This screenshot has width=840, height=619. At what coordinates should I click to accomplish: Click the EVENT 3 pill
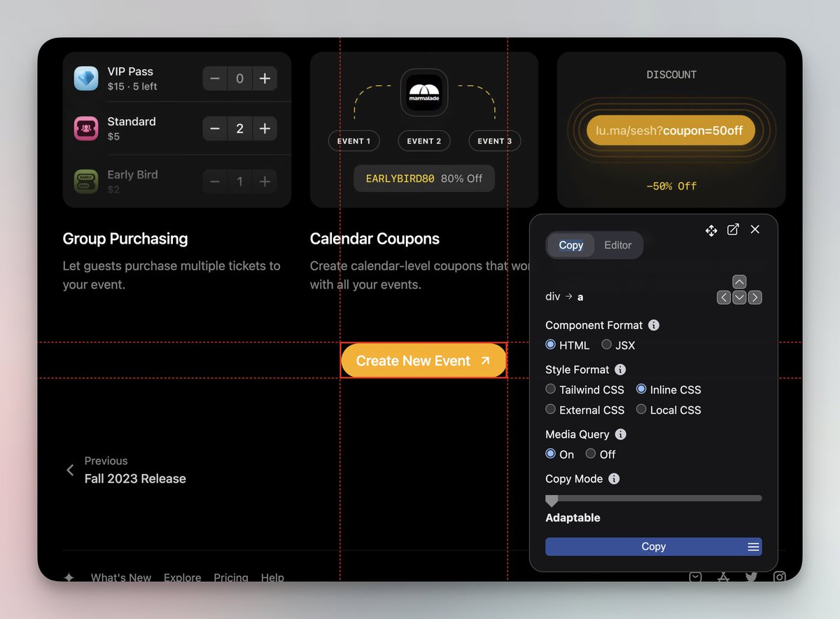(494, 141)
